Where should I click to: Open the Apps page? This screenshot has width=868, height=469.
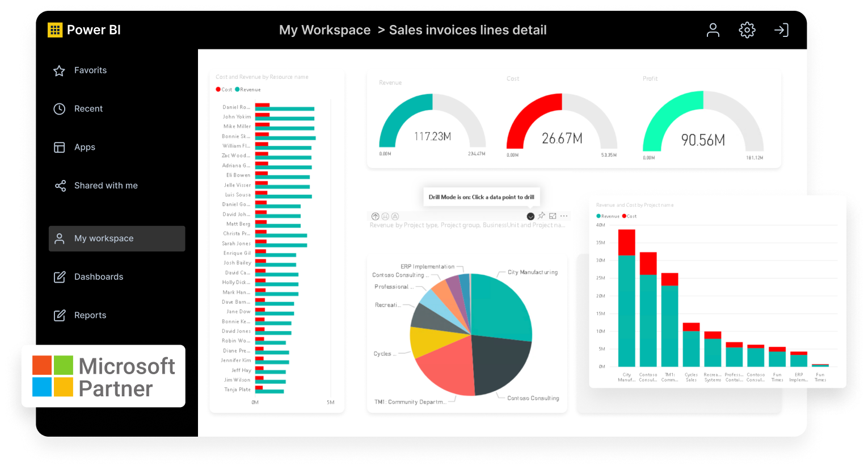click(x=84, y=147)
